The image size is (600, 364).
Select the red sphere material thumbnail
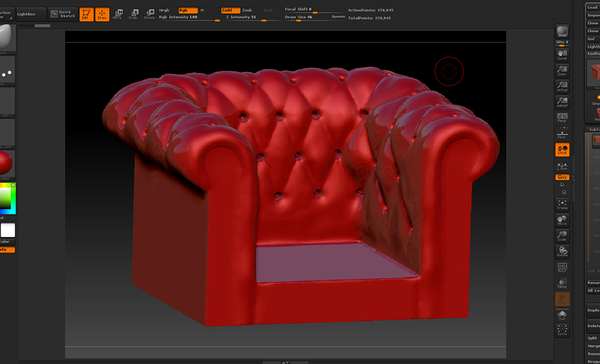(x=6, y=161)
